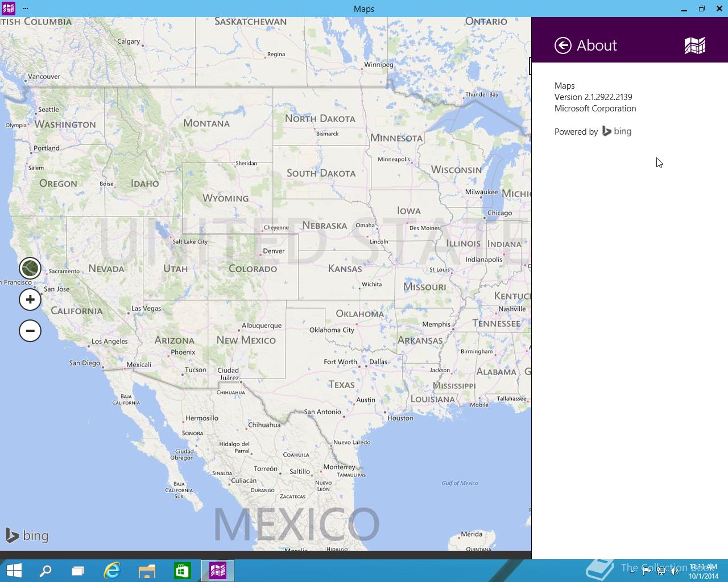Click the Oklahoma City label on the map
The width and height of the screenshot is (728, 582).
click(332, 330)
